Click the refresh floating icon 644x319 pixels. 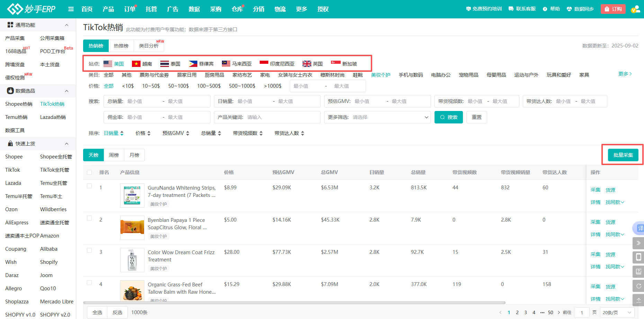[638, 286]
